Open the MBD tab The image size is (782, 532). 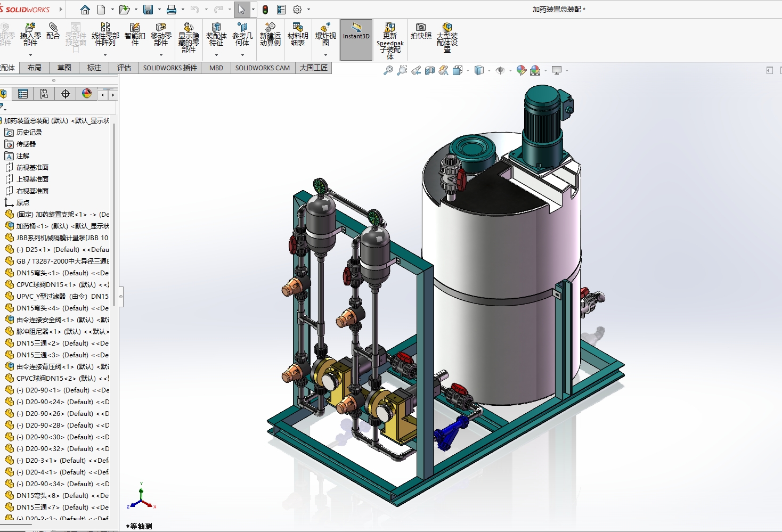tap(216, 68)
